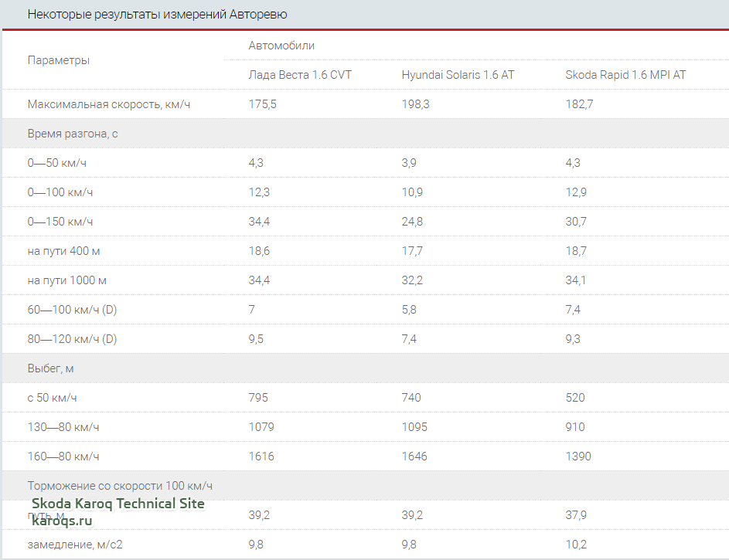Screen dimensions: 729x560
Task: Click the value 1390 in the 160—80 row
Action: pos(578,456)
